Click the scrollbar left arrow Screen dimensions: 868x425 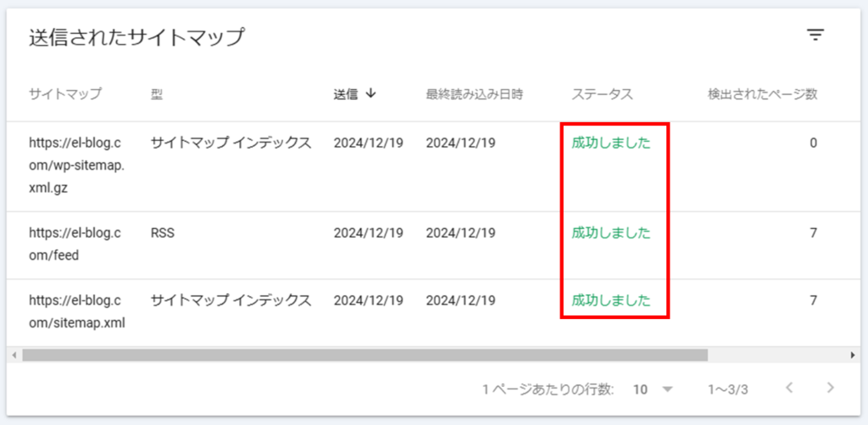(14, 355)
